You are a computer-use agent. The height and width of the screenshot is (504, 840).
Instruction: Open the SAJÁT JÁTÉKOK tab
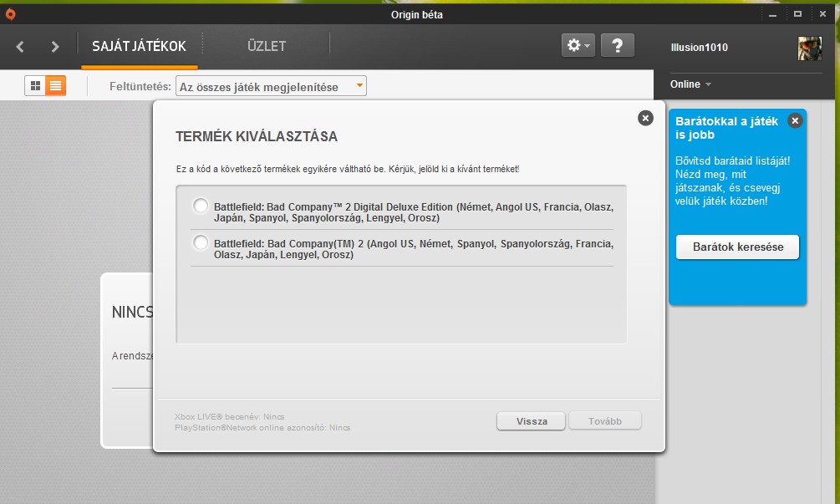click(140, 47)
